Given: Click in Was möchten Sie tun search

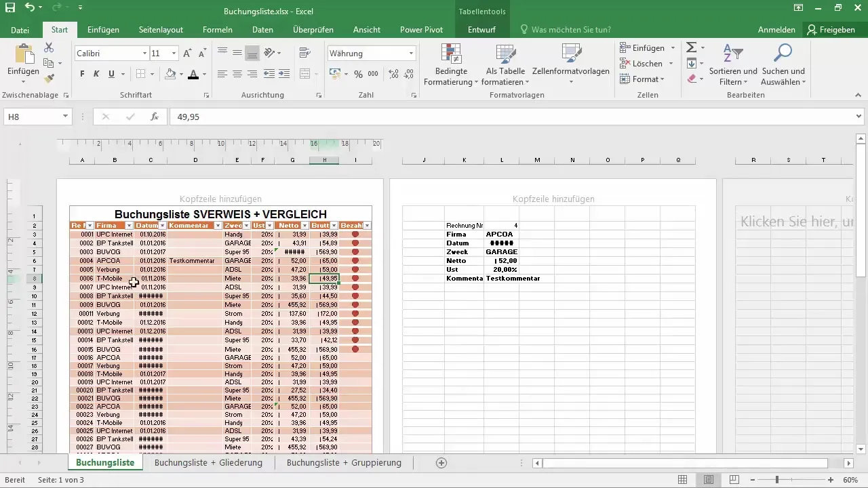Looking at the screenshot, I should (x=571, y=30).
